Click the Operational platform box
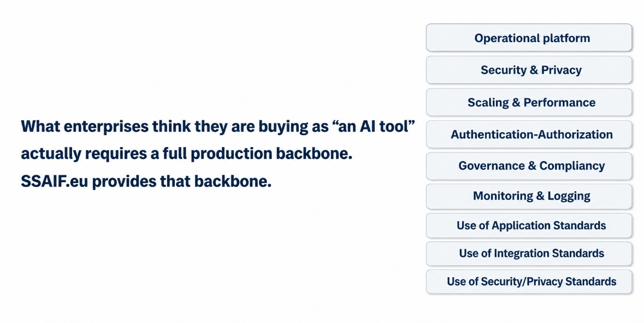This screenshot has width=644, height=323. tap(529, 38)
